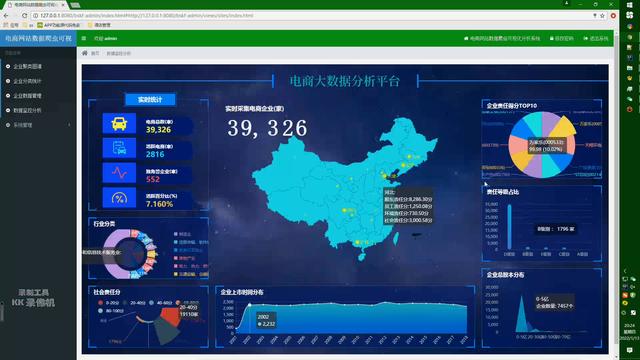The width and height of the screenshot is (640, 360).
Task: Click the percent gauge icon tile
Action: (x=119, y=198)
